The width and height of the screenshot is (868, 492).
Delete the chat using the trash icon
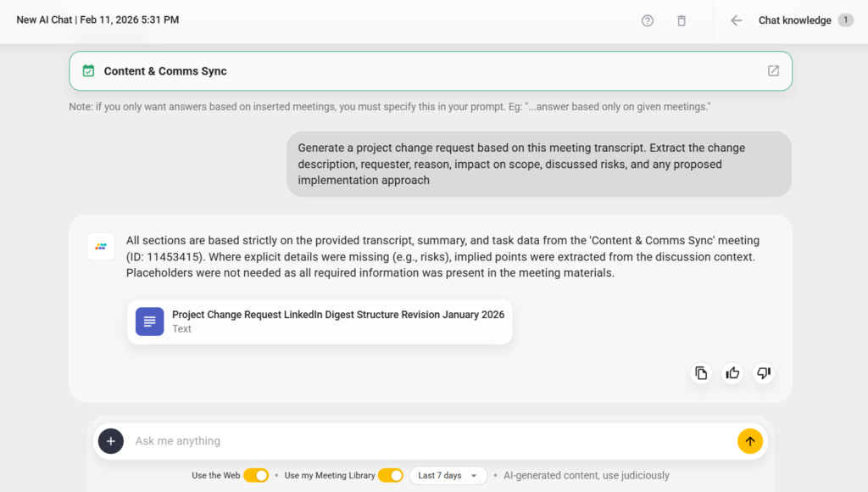[682, 20]
